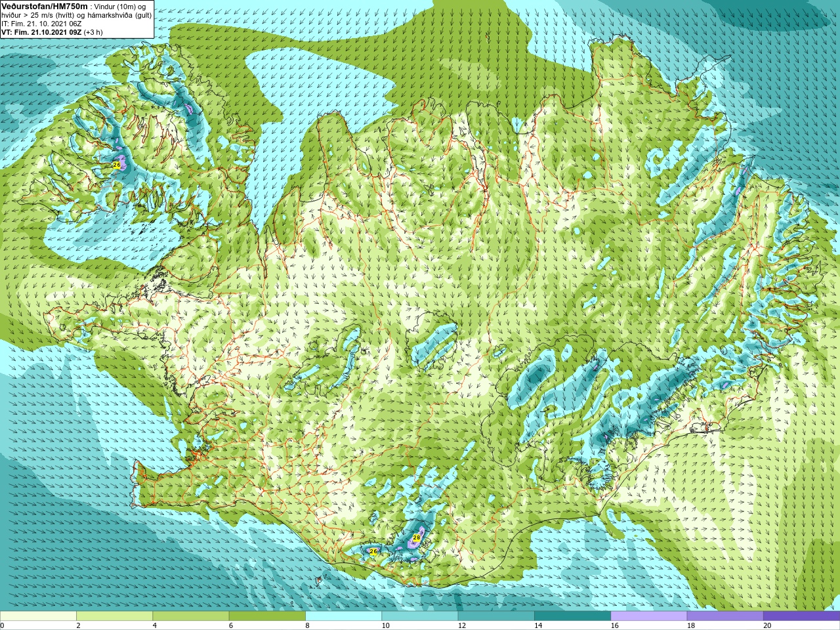Screen dimensions: 840x630
Task: Click the light lavender 16–18 m/s legend swatch
Action: (648, 616)
